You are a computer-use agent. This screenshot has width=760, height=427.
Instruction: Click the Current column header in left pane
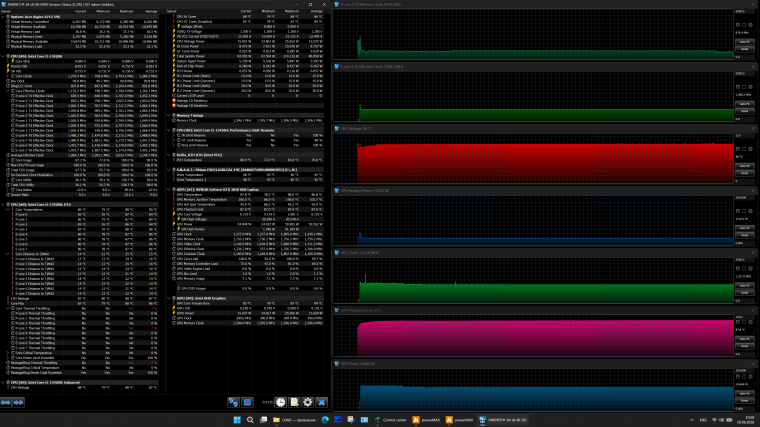[80, 11]
